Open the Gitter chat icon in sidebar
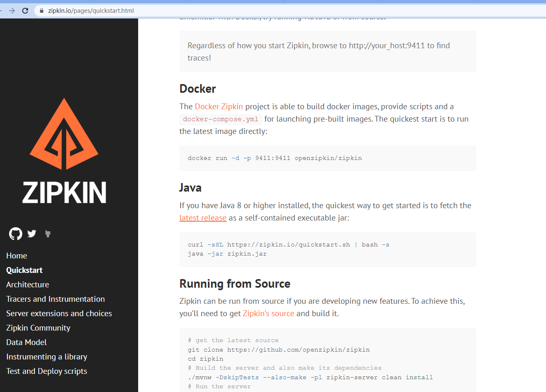 click(x=48, y=234)
